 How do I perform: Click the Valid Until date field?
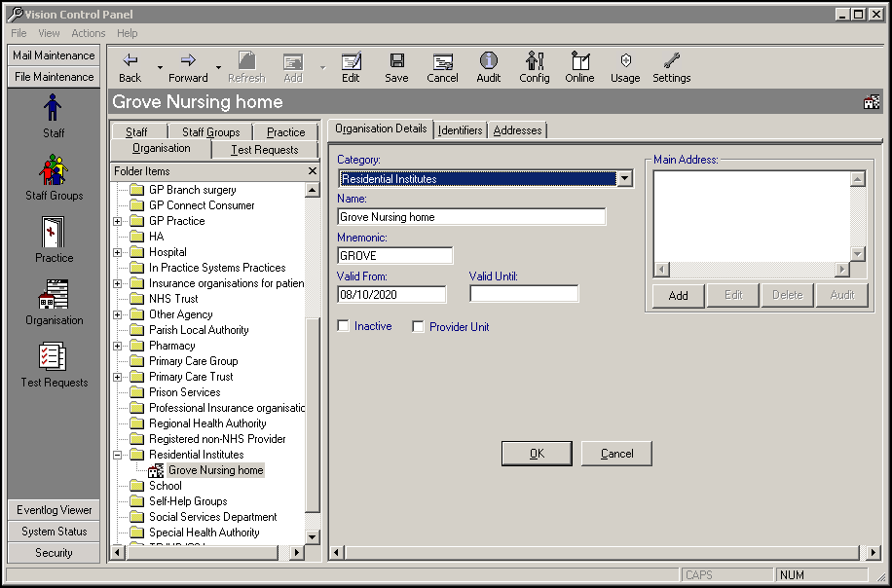524,294
